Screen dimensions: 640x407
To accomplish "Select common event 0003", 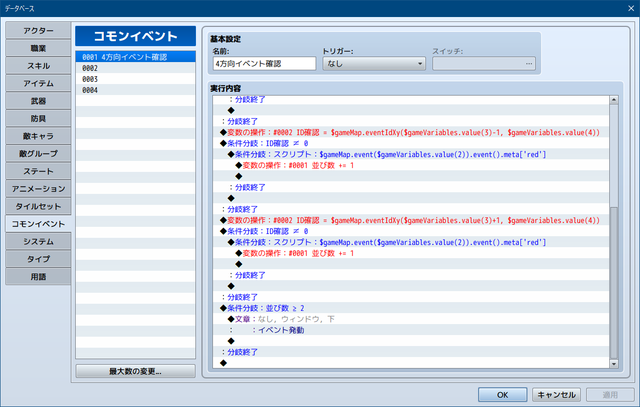I will (136, 79).
